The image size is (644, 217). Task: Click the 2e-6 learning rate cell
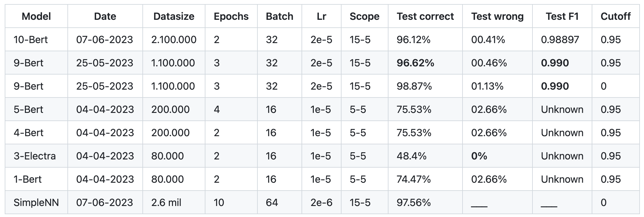pyautogui.click(x=321, y=203)
